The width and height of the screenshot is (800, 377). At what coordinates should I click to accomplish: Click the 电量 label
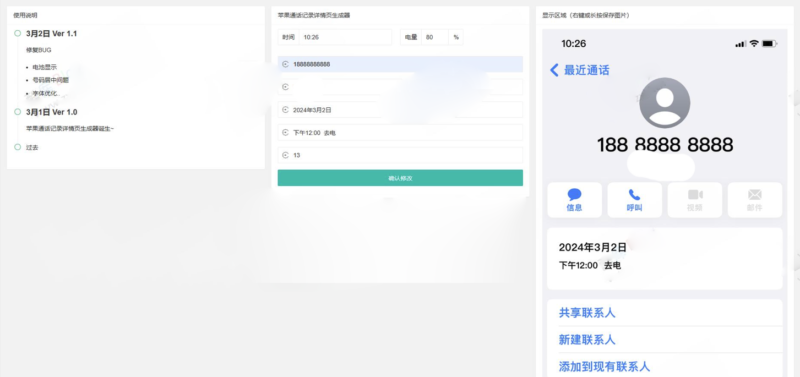pyautogui.click(x=411, y=37)
